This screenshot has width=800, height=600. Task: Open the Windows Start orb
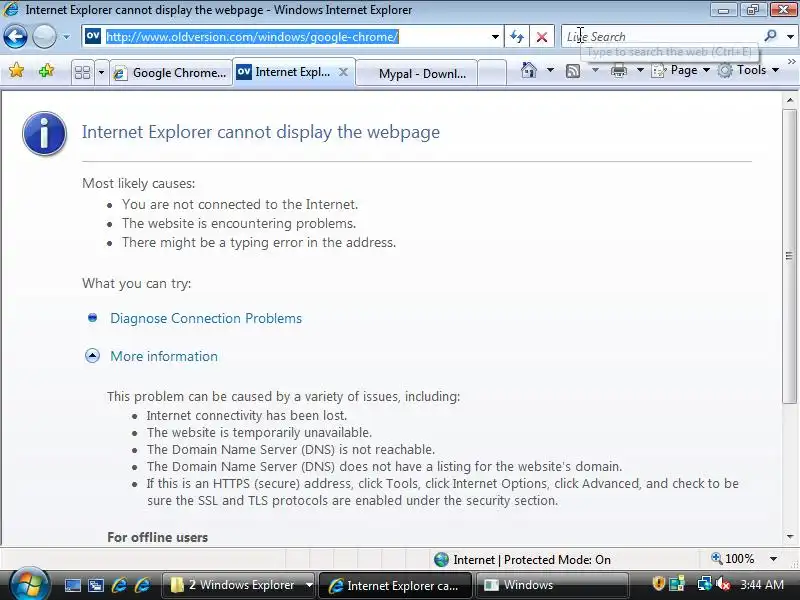point(29,585)
